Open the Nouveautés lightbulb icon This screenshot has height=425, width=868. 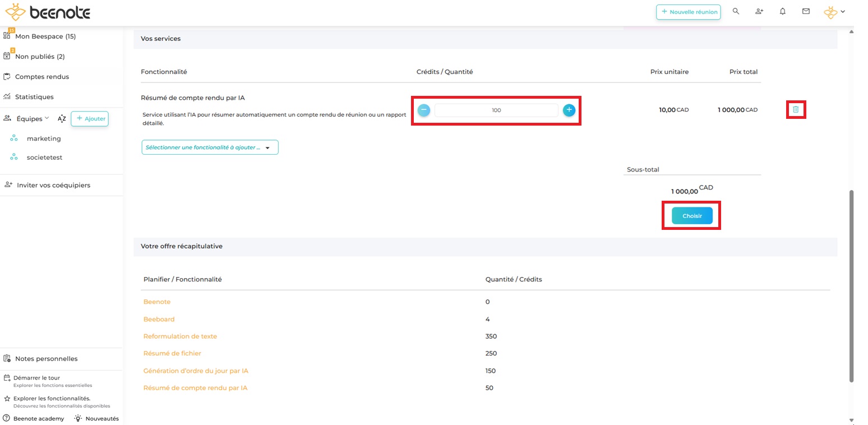click(x=79, y=418)
